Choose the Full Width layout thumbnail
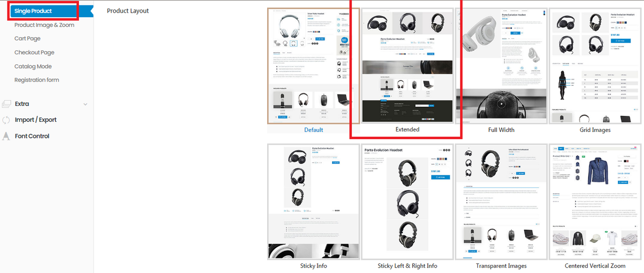 pos(501,66)
